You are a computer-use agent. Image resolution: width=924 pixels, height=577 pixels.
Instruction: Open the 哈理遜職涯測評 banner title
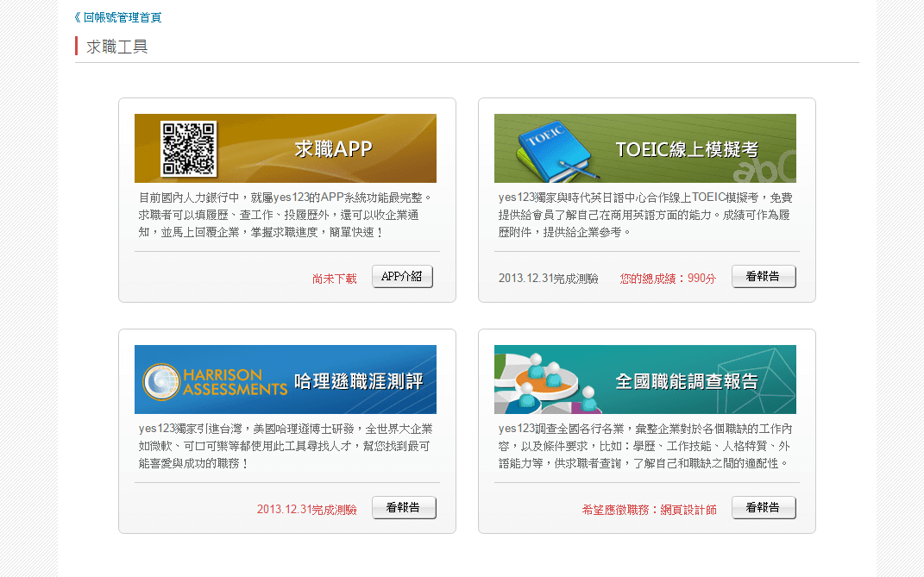coord(359,381)
